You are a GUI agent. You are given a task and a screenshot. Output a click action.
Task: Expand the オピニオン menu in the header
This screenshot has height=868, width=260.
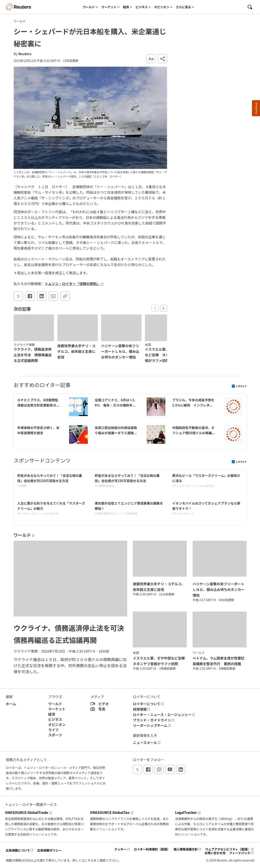(x=163, y=7)
